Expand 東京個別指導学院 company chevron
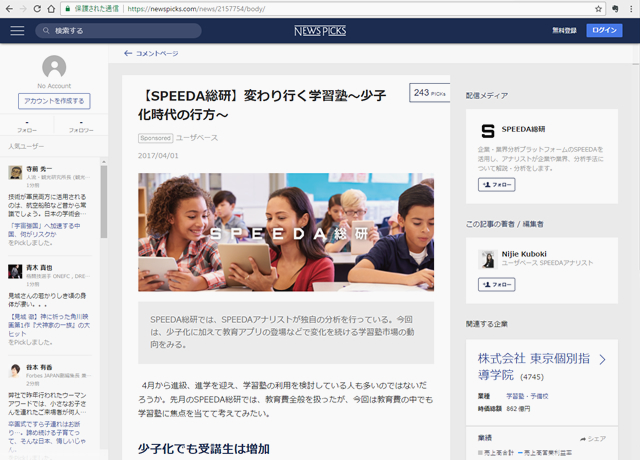640x460 pixels. (x=603, y=359)
